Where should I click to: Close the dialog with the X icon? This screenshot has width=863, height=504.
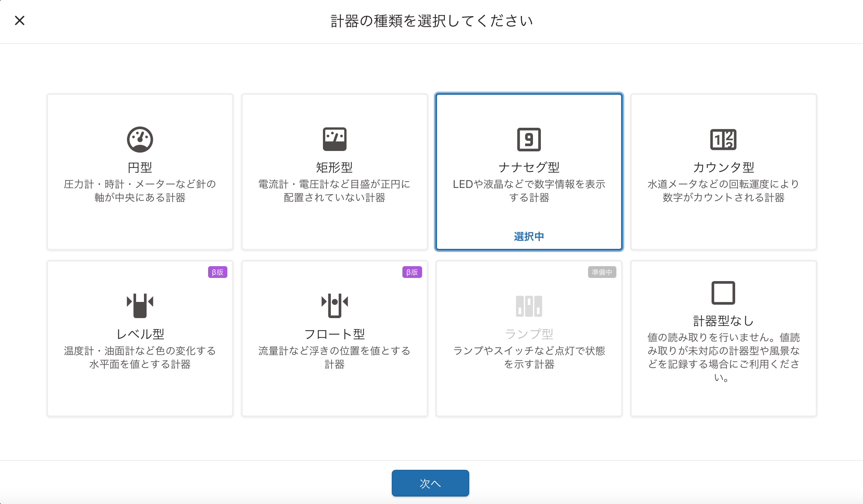pos(20,20)
